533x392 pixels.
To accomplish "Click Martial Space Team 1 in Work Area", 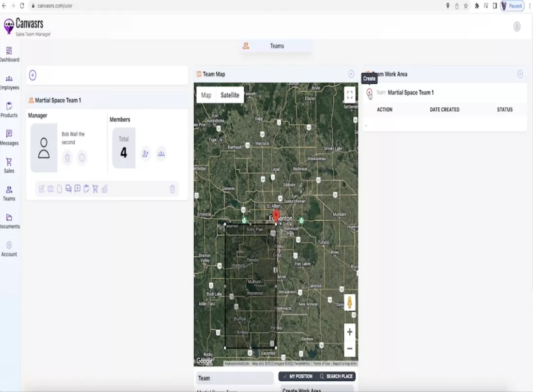I will click(410, 92).
